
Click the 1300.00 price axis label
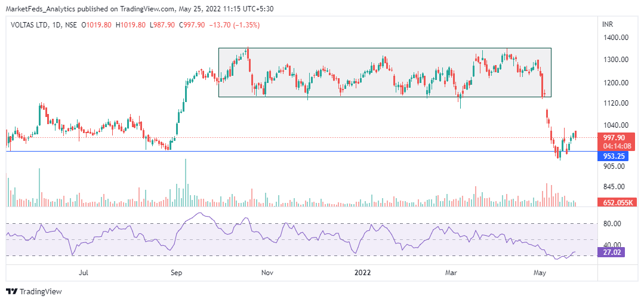click(x=615, y=60)
